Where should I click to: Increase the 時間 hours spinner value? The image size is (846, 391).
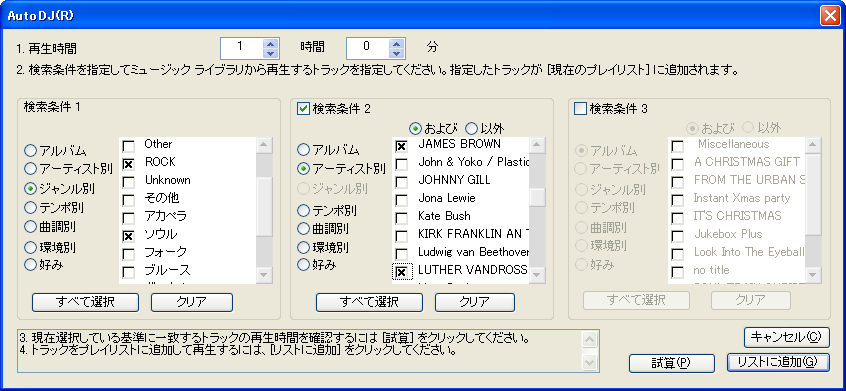tap(271, 43)
